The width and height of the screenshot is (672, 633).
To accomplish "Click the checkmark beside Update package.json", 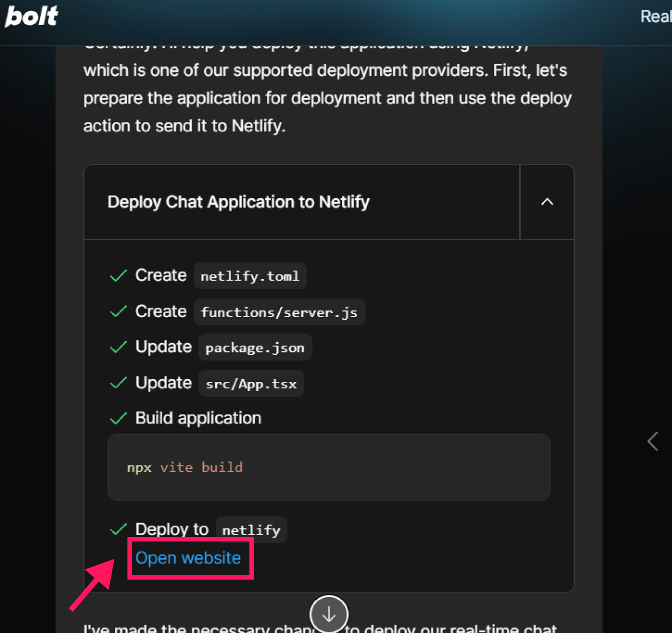I will (118, 348).
